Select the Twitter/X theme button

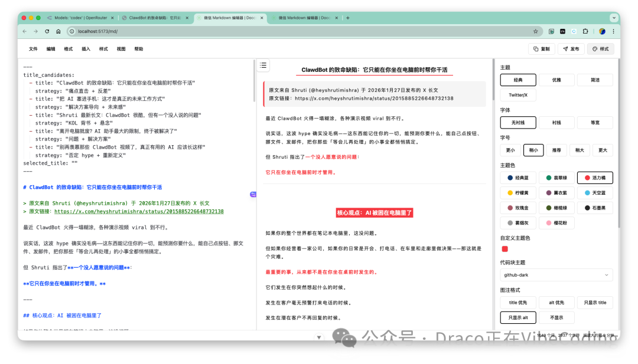[x=517, y=94]
